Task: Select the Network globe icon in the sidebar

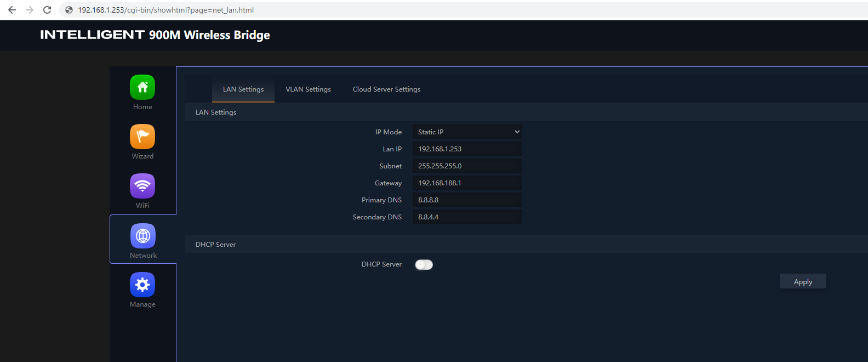Action: pyautogui.click(x=143, y=236)
